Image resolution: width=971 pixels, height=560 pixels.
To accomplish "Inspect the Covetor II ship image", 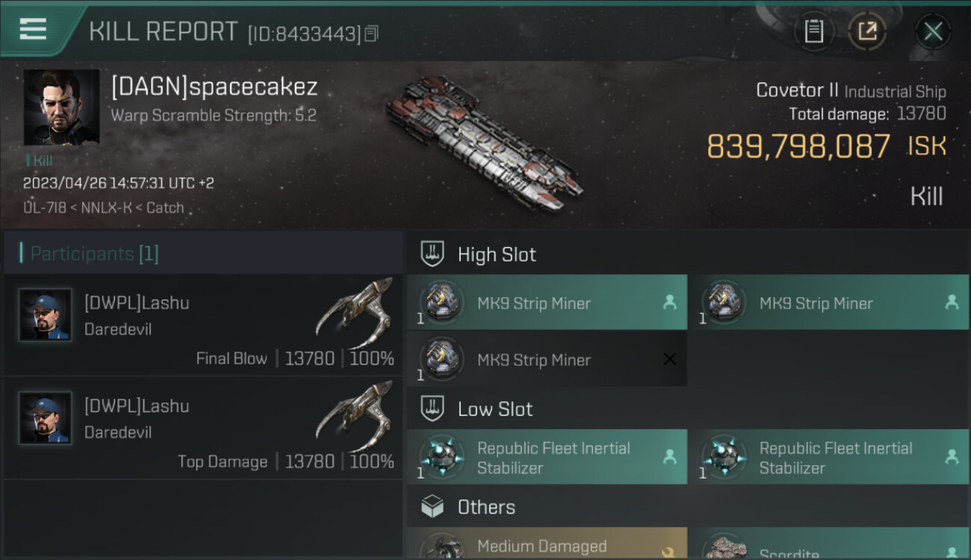I will tap(484, 142).
